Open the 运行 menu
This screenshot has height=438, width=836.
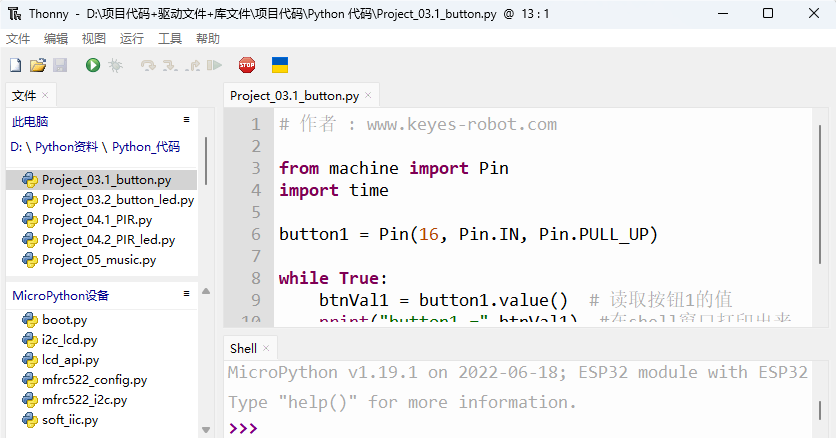point(132,38)
